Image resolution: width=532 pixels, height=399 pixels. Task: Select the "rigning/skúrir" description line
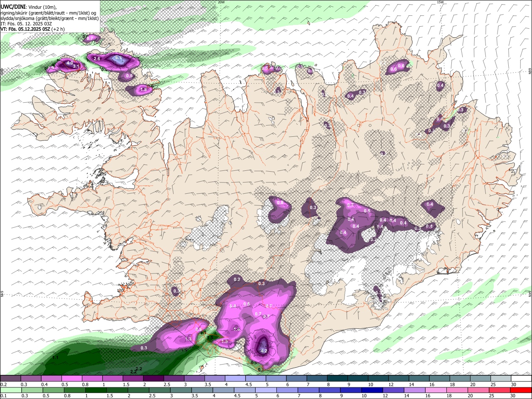click(49, 12)
